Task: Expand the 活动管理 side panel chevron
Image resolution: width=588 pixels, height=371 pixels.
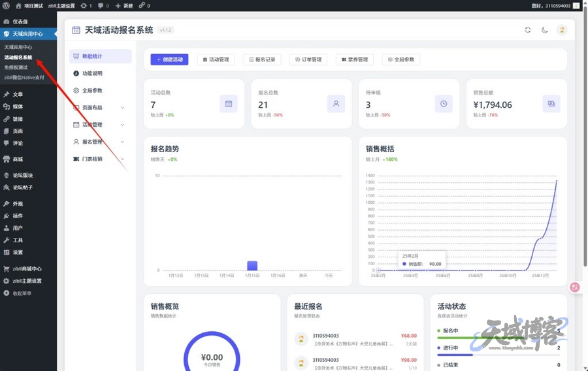Action: click(x=122, y=125)
